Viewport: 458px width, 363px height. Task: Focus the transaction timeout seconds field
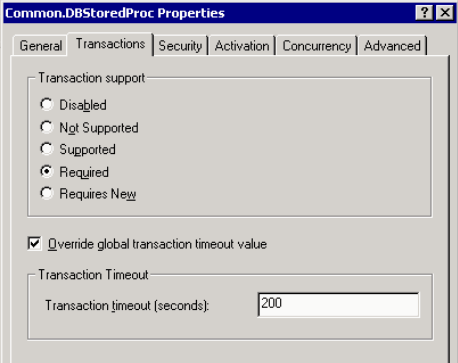pyautogui.click(x=339, y=305)
